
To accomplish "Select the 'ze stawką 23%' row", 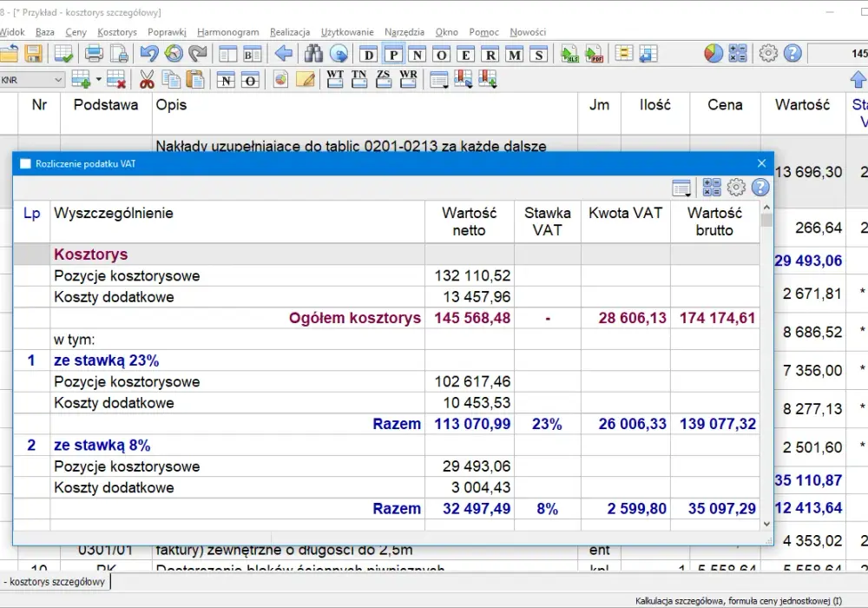I will 386,360.
